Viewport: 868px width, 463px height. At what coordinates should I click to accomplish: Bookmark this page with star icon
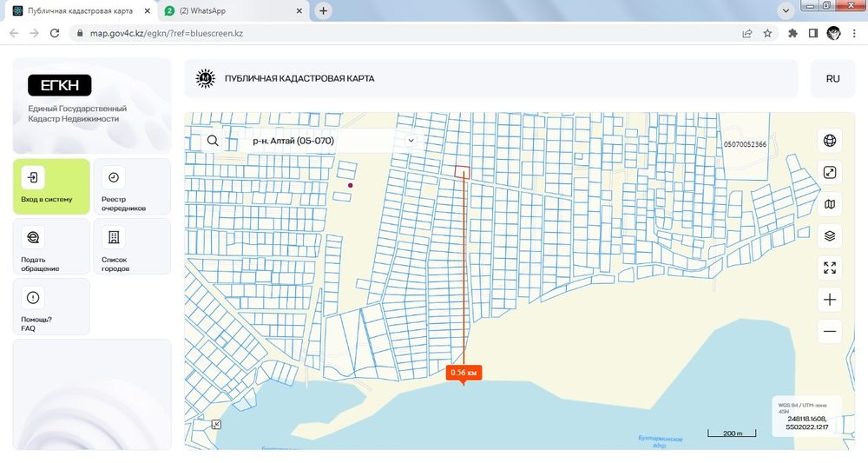[767, 33]
